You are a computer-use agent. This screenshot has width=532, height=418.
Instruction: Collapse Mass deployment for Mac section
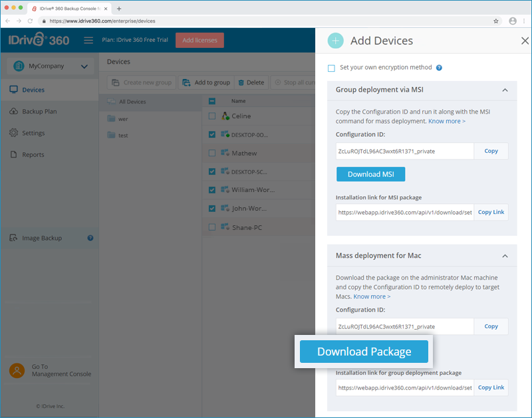[505, 256]
